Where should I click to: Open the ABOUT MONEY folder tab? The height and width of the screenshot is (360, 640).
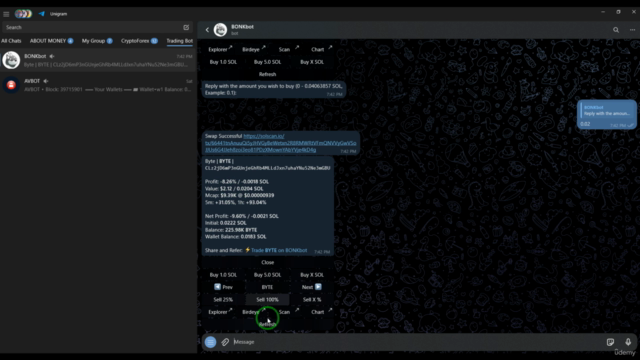(51, 41)
